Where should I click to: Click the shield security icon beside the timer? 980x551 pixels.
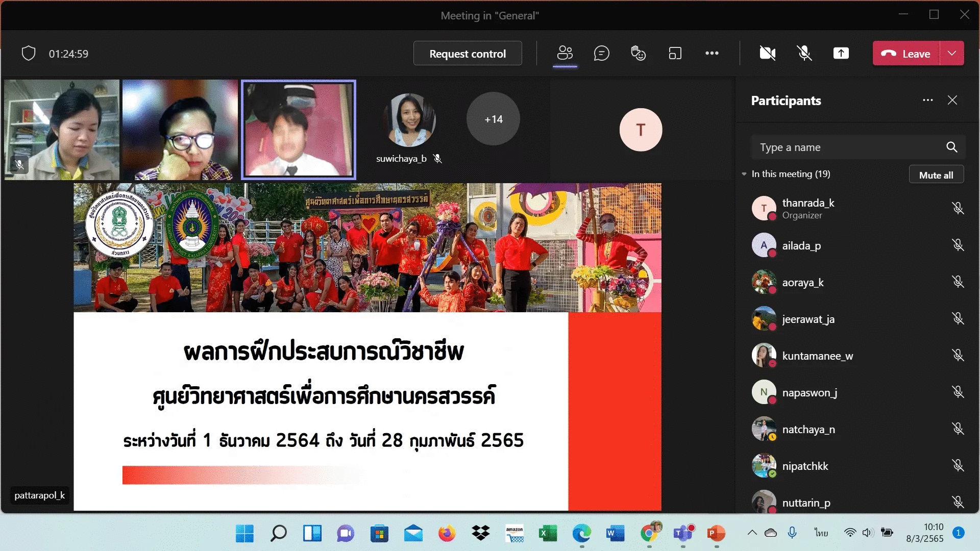point(29,53)
